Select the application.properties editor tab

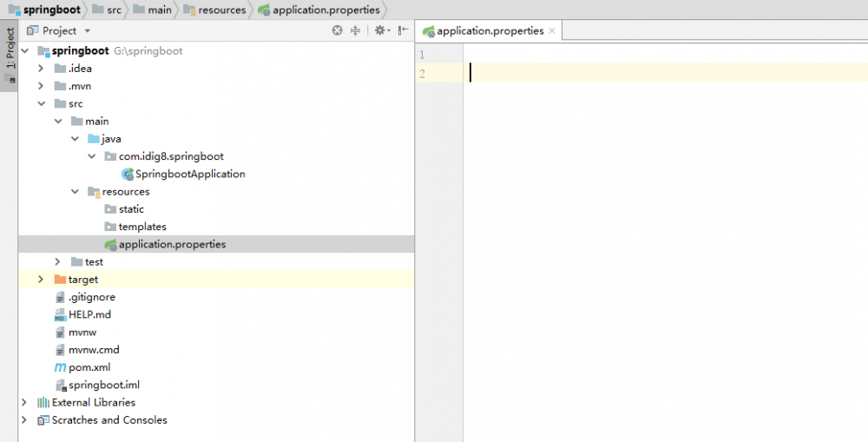coord(490,31)
